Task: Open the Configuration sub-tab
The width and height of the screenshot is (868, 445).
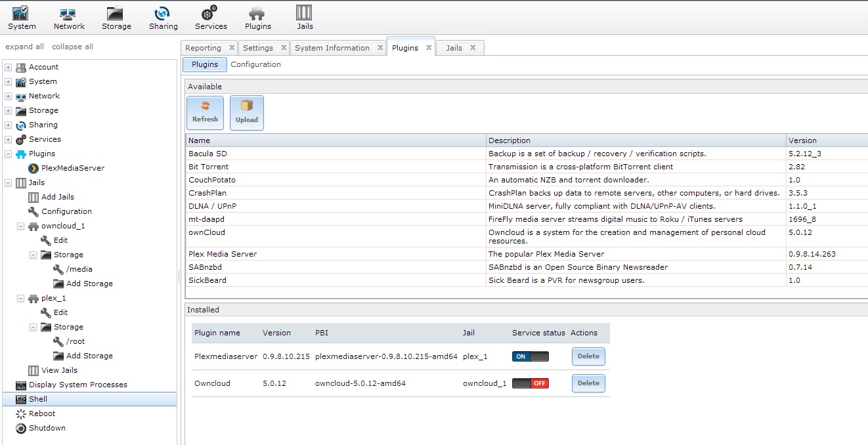Action: tap(256, 64)
